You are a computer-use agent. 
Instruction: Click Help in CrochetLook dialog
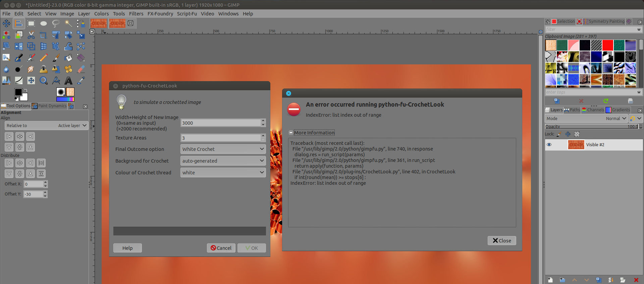(x=127, y=248)
